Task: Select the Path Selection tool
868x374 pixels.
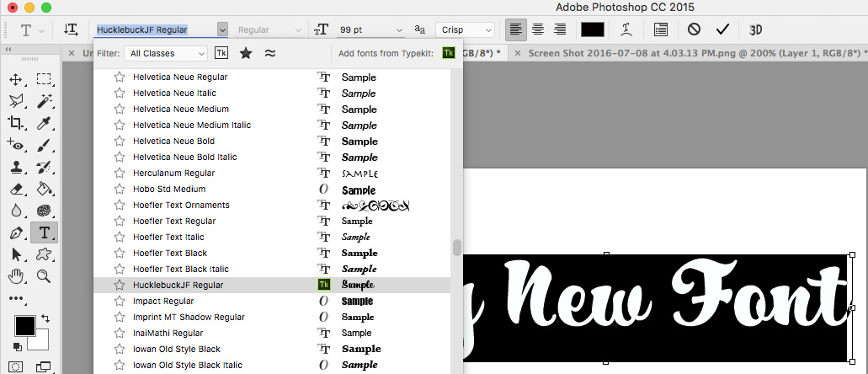Action: 15,254
